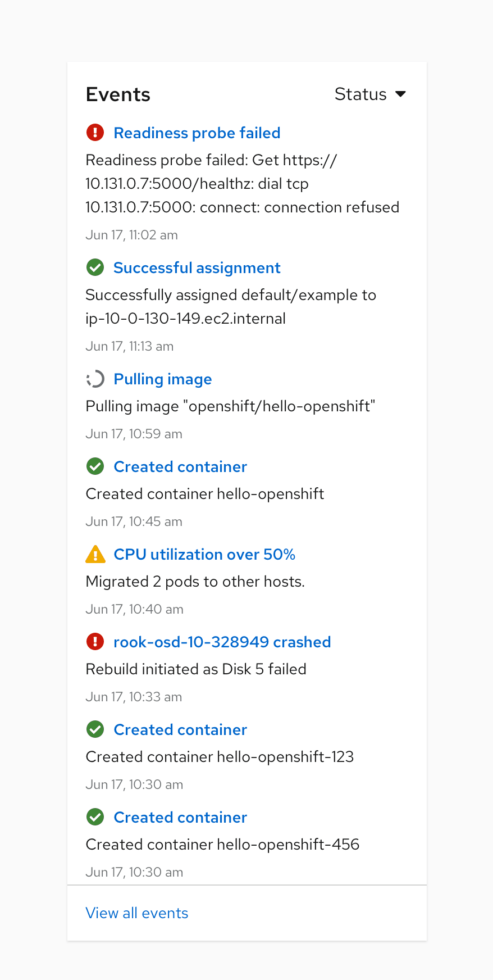
Task: Open CPU utilization over 50% event
Action: click(204, 554)
